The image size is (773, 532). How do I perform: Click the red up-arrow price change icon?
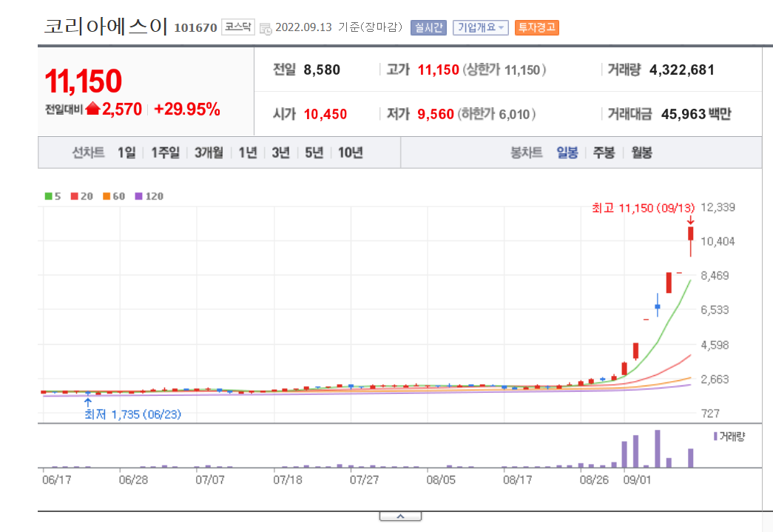click(92, 109)
